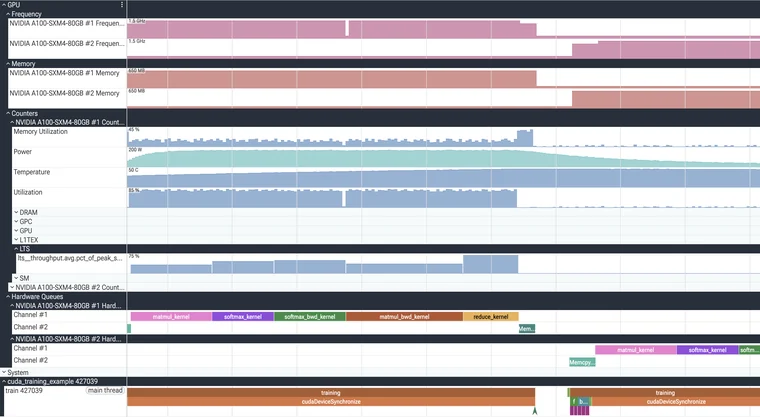Collapse the LTS counters group

[x=16, y=249]
